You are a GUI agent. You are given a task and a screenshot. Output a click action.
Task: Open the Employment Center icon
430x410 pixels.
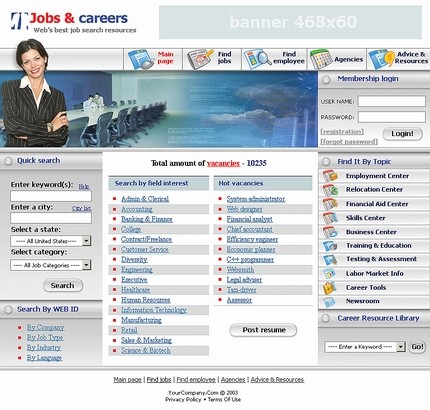[x=330, y=176]
